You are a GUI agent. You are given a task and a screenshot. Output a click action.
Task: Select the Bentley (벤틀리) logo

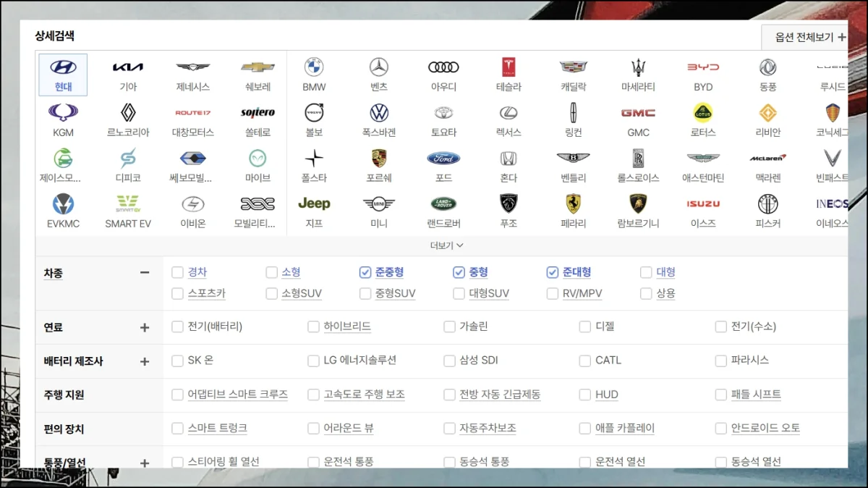pos(574,158)
